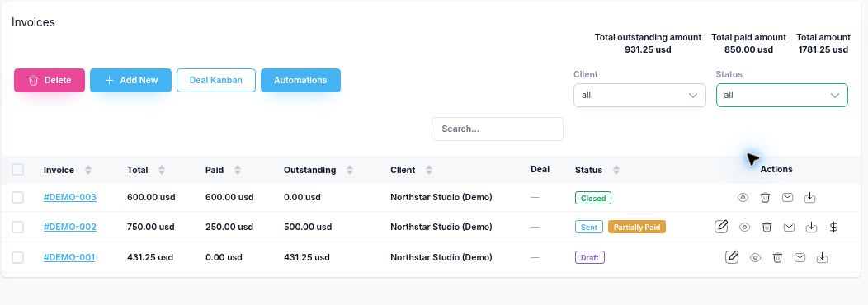Click the 431.25 usd Outstanding cell
The image size is (868, 305).
[307, 257]
